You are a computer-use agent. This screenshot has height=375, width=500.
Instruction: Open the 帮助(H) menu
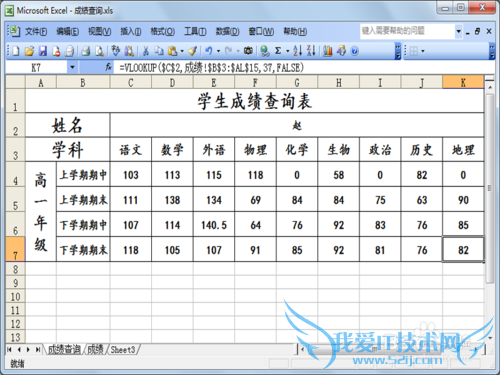coord(295,32)
